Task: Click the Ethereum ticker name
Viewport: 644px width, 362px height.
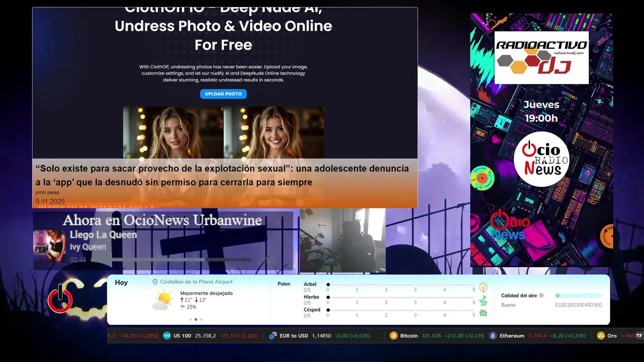Action: [x=512, y=336]
